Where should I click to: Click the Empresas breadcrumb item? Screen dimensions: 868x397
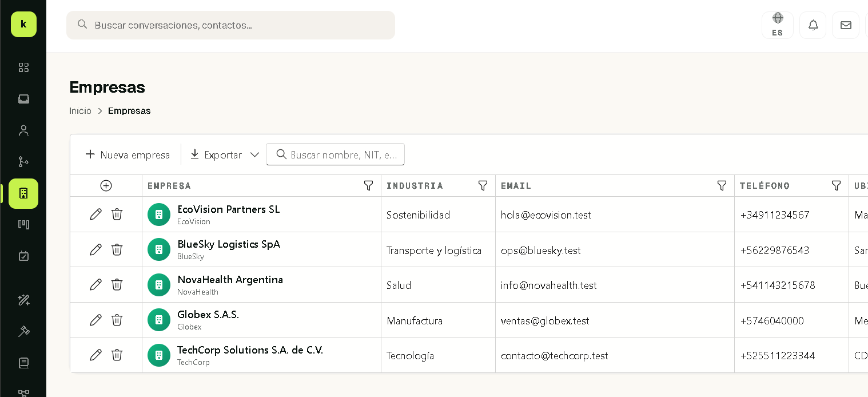pyautogui.click(x=129, y=110)
